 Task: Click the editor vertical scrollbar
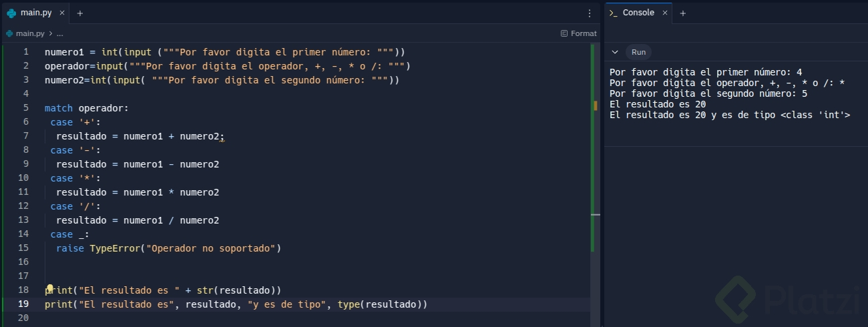coord(596,185)
